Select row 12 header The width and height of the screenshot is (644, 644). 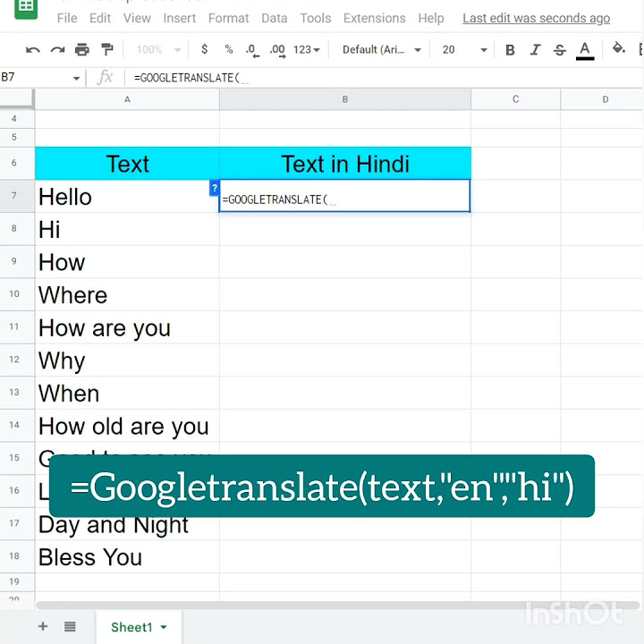pyautogui.click(x=17, y=360)
